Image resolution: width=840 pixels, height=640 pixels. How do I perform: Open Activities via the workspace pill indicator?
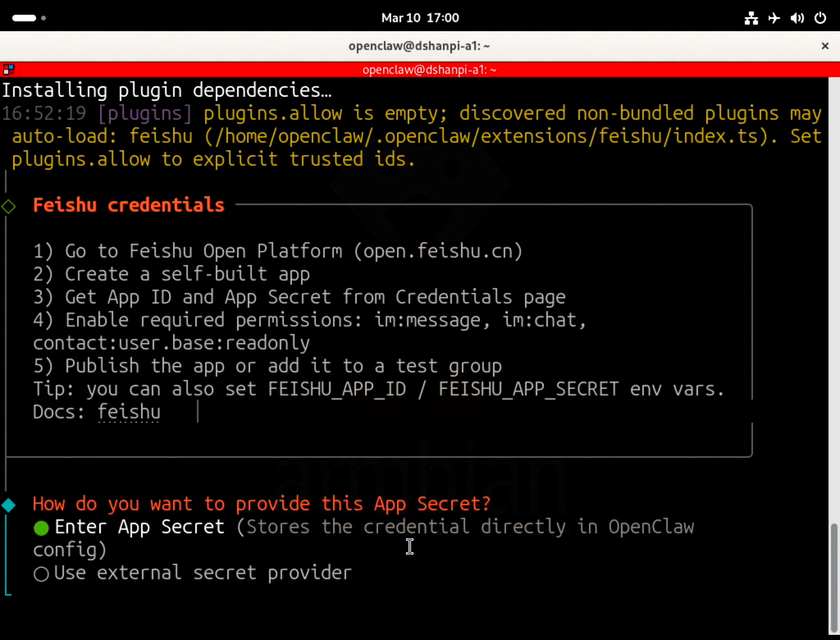(24, 18)
